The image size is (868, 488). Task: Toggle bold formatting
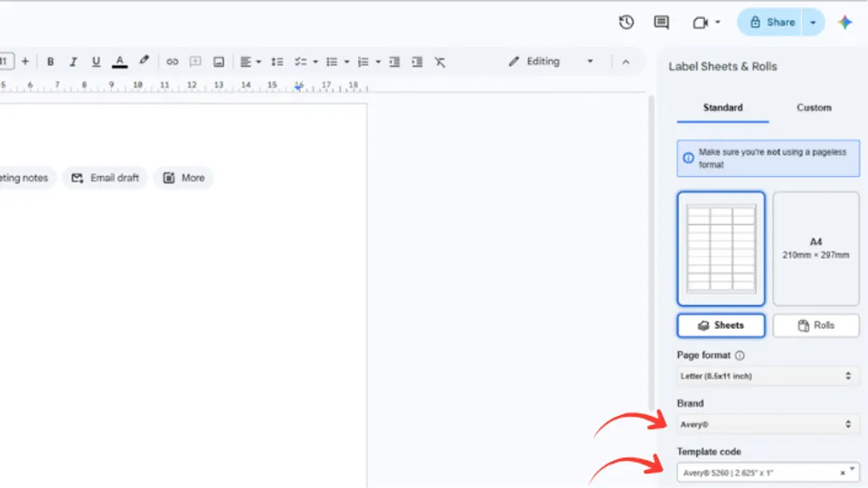[51, 61]
